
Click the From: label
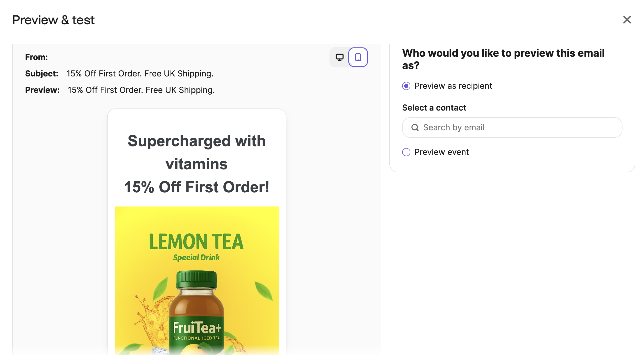[x=36, y=57]
